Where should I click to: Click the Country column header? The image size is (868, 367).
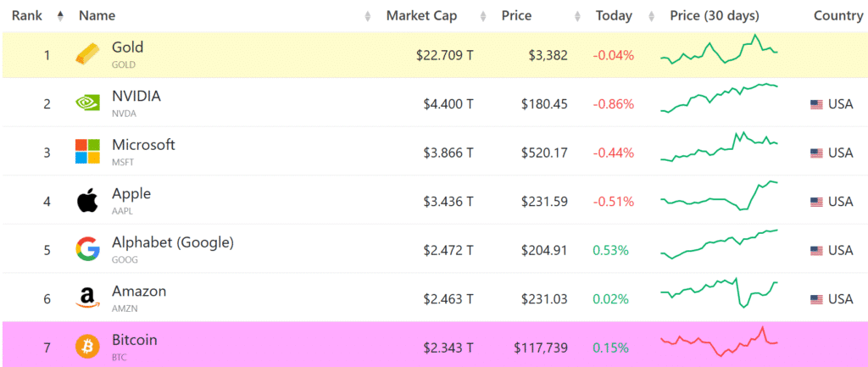(x=837, y=16)
